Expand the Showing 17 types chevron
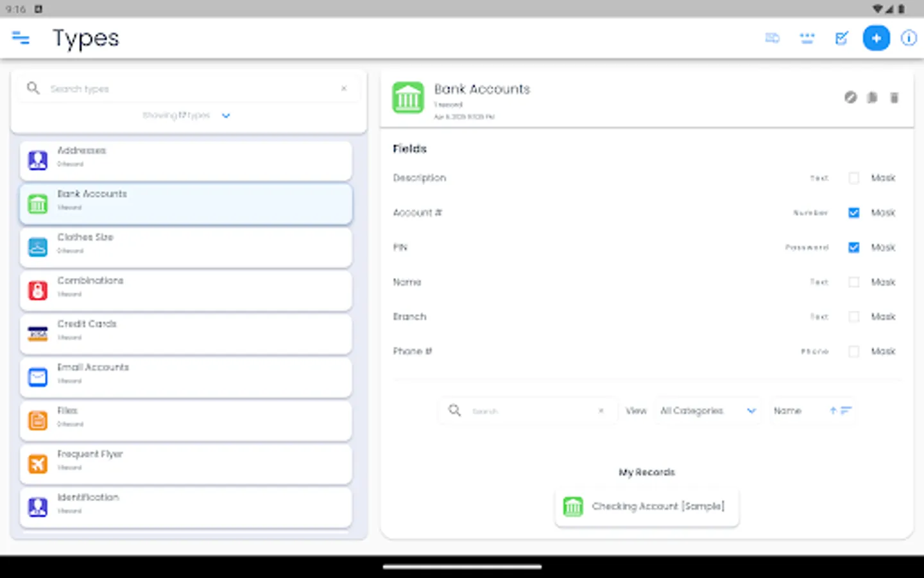924x578 pixels. 226,116
